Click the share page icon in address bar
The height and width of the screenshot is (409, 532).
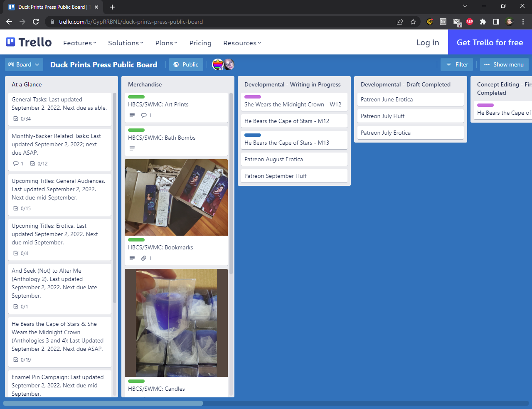pyautogui.click(x=400, y=22)
